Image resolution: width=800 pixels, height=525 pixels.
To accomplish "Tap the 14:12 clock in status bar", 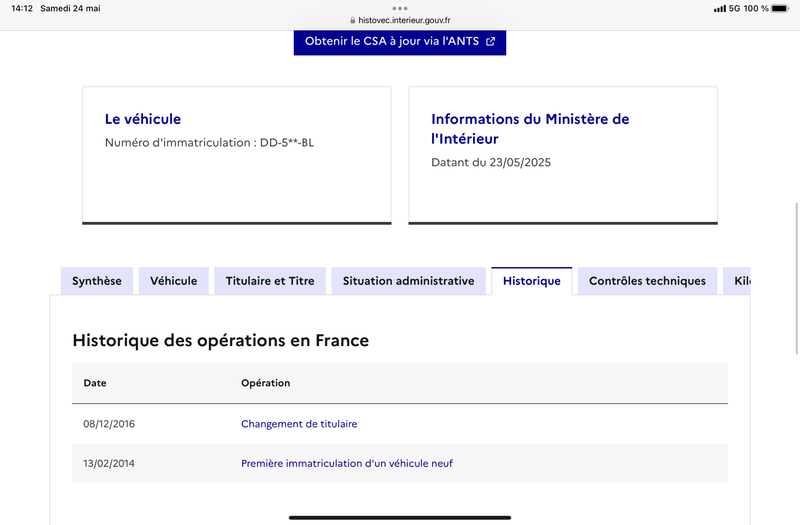I will [x=22, y=8].
